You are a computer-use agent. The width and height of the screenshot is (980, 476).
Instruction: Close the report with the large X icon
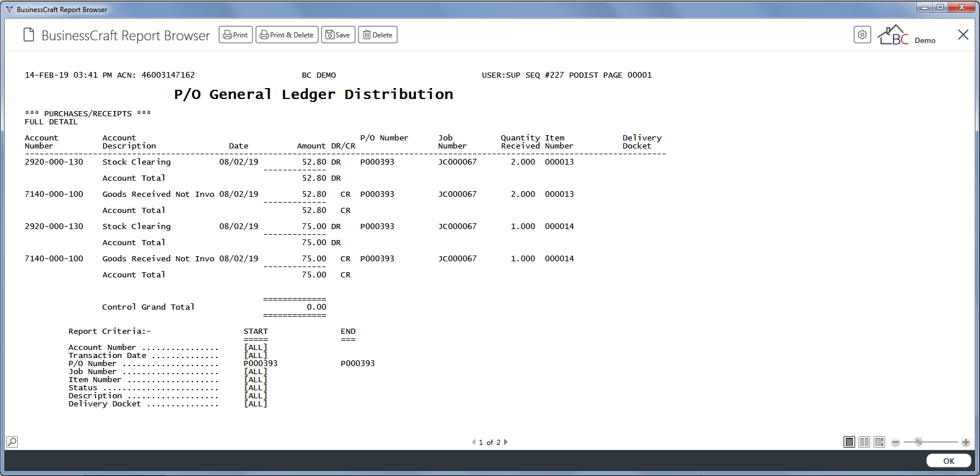[963, 35]
